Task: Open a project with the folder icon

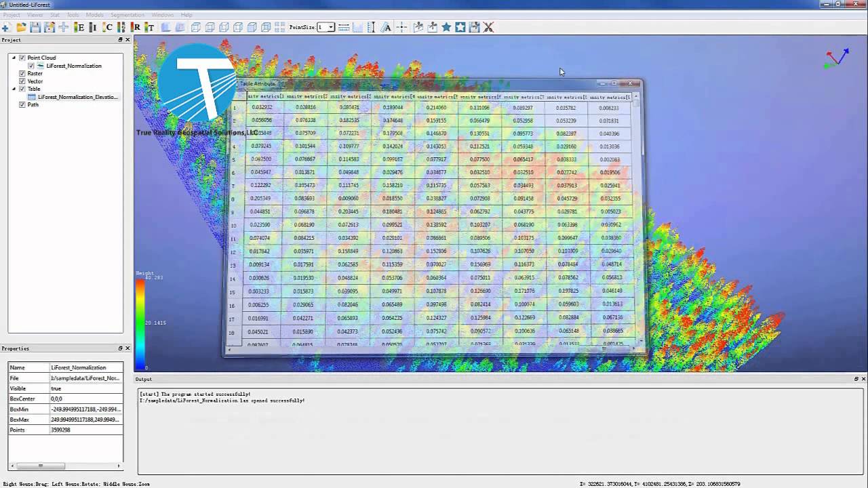Action: tap(21, 27)
